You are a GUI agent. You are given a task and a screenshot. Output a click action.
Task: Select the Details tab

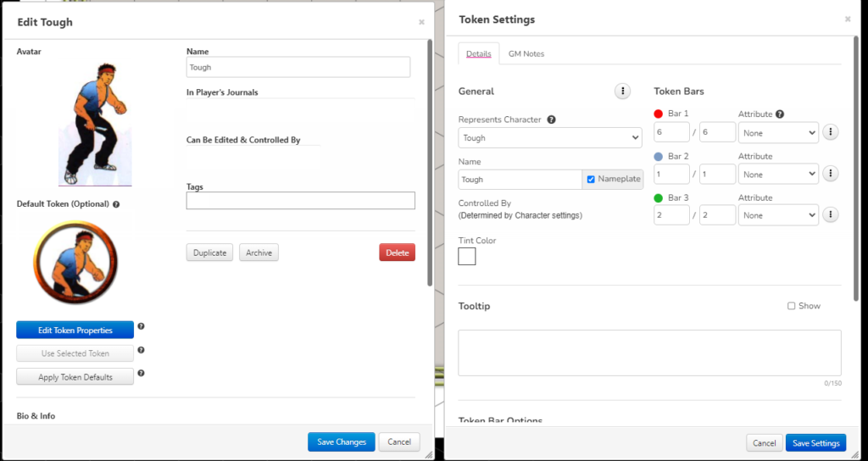pos(478,54)
